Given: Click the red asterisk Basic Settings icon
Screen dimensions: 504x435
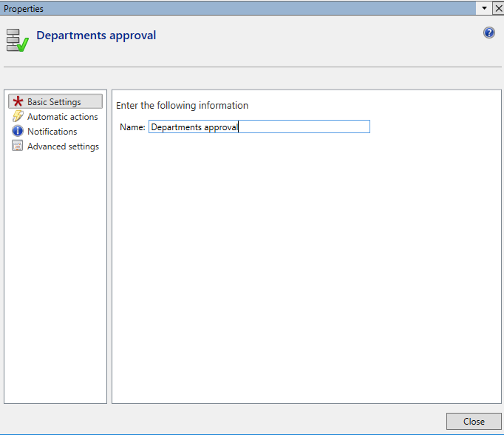Looking at the screenshot, I should point(18,102).
